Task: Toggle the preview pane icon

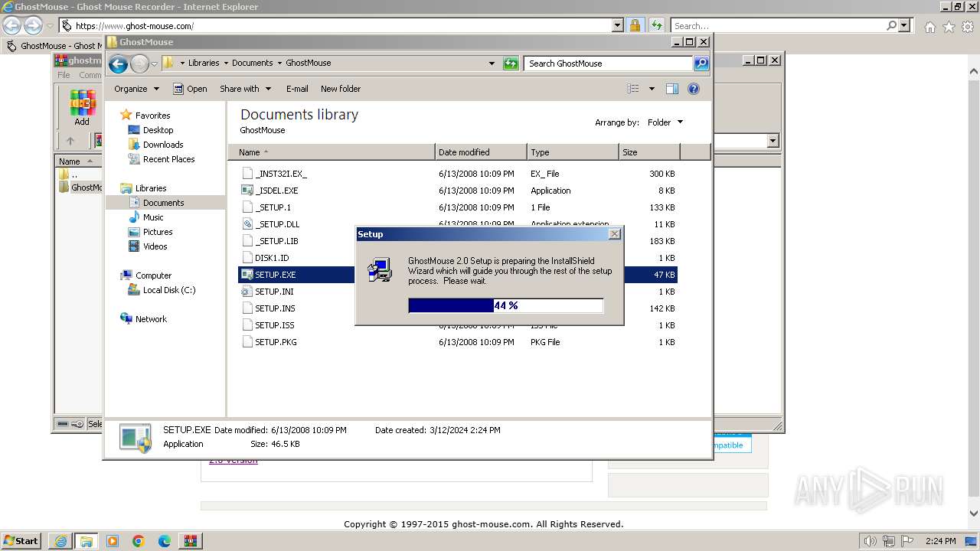Action: pos(671,89)
